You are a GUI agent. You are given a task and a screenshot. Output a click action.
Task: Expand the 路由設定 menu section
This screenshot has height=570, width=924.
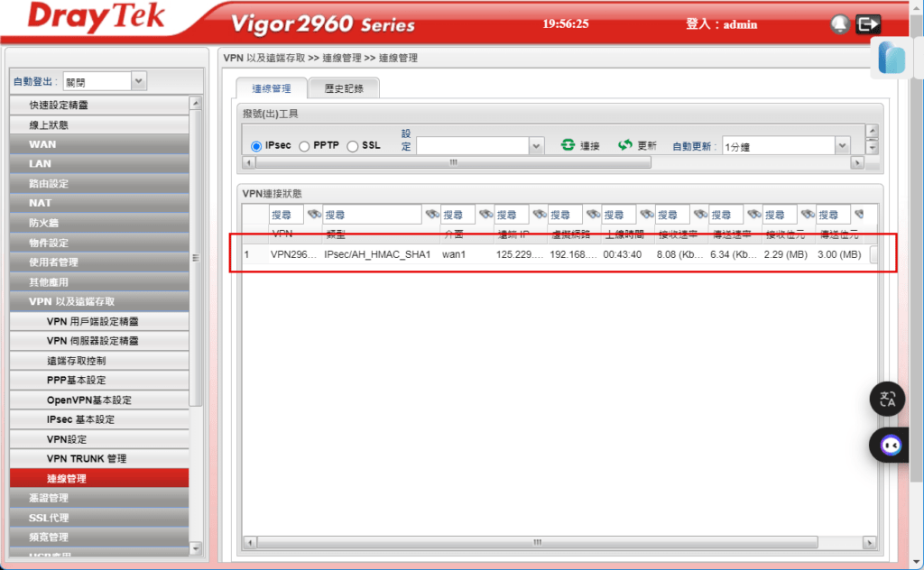[99, 184]
